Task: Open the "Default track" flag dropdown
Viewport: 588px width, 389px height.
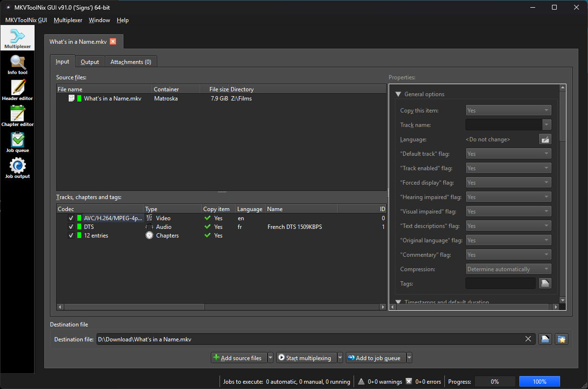Action: (x=508, y=154)
